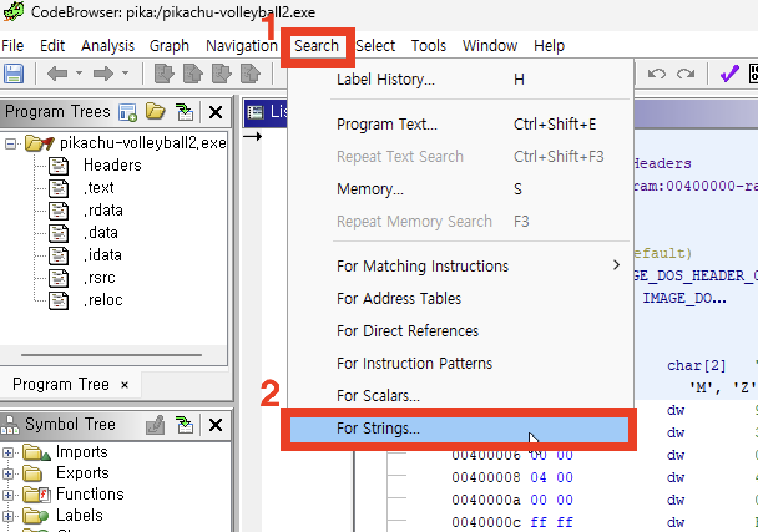The width and height of the screenshot is (758, 532).
Task: Click the greyed pencil icon in Symbol Tree header
Action: pos(155,425)
